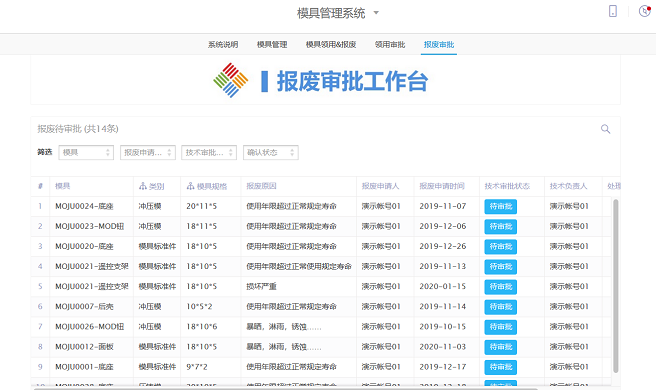Image resolution: width=656 pixels, height=390 pixels.
Task: Click the 报废待审批 (共14条) heading
Action: pos(78,129)
